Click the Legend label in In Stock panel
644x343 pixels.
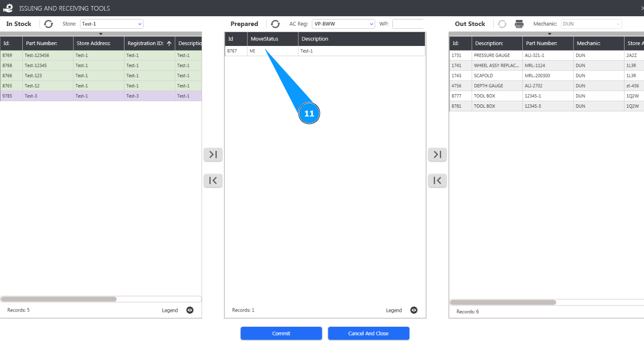[x=170, y=311]
